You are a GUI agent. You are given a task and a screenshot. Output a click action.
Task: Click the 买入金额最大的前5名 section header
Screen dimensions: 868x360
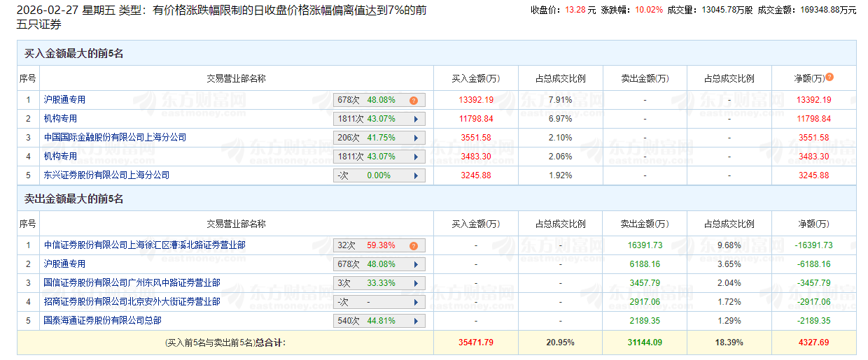(73, 53)
